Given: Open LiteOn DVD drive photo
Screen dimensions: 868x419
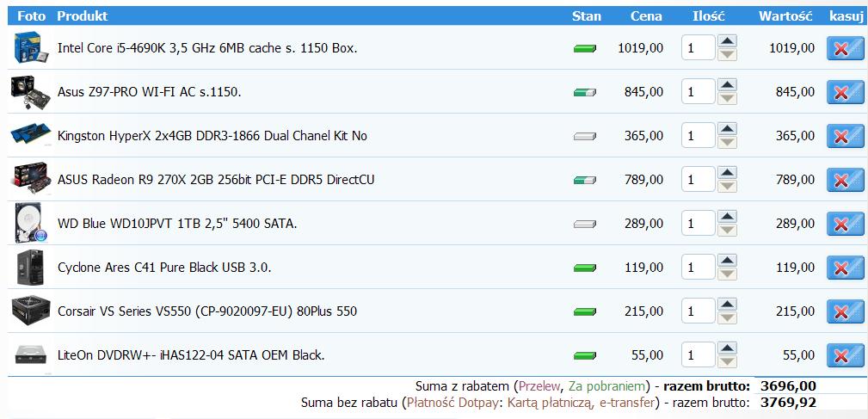Looking at the screenshot, I should tap(30, 354).
